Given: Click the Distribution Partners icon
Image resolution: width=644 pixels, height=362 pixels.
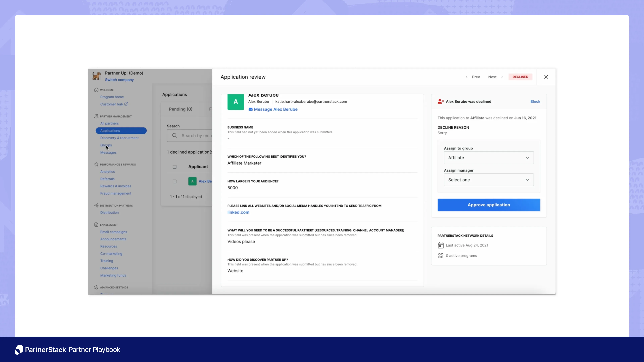Looking at the screenshot, I should (x=96, y=205).
